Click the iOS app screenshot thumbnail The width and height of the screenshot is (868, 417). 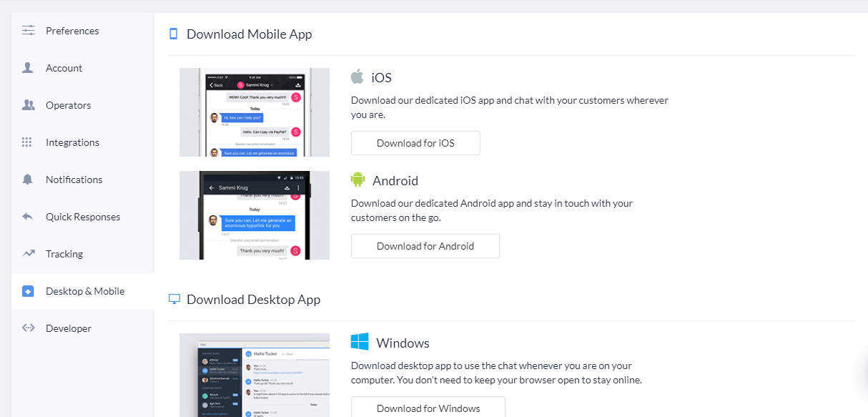coord(255,112)
